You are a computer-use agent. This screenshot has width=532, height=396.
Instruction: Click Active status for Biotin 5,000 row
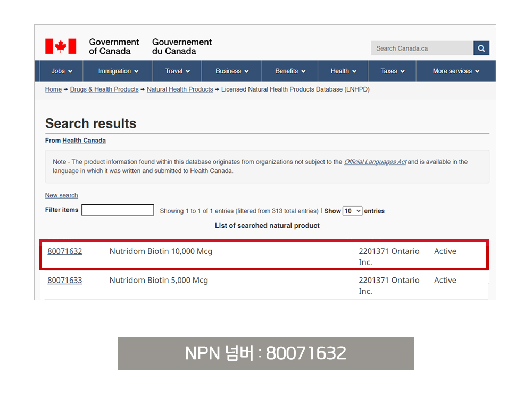click(445, 280)
